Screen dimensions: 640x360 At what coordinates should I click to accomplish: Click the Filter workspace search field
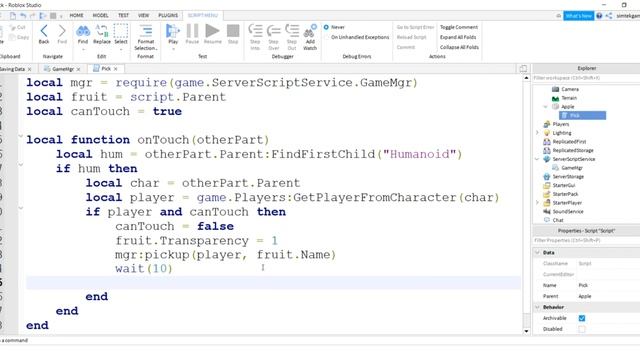click(x=586, y=78)
